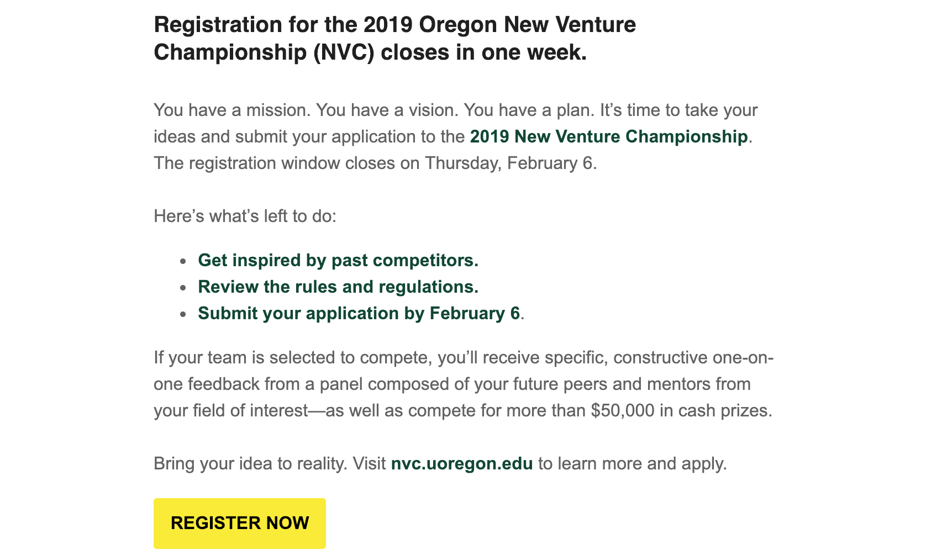947x560 pixels.
Task: Open Review the rules and regulations link
Action: coord(338,287)
